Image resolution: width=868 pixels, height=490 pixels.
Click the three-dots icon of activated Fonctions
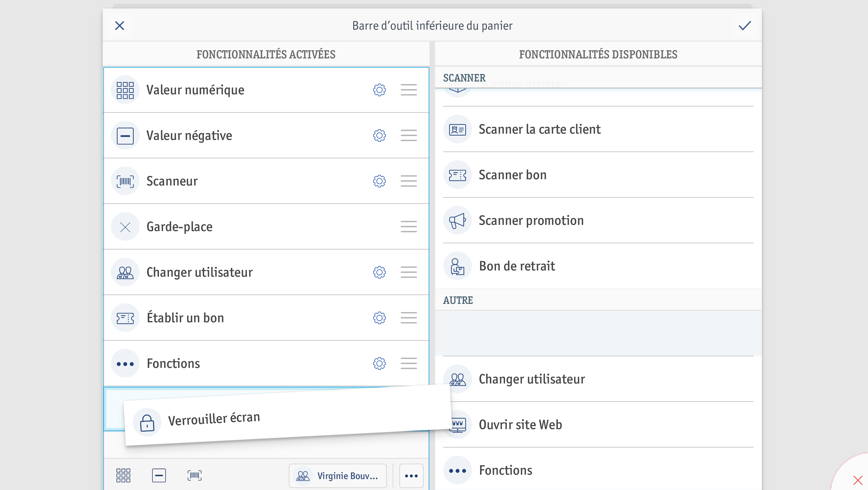[x=125, y=363]
